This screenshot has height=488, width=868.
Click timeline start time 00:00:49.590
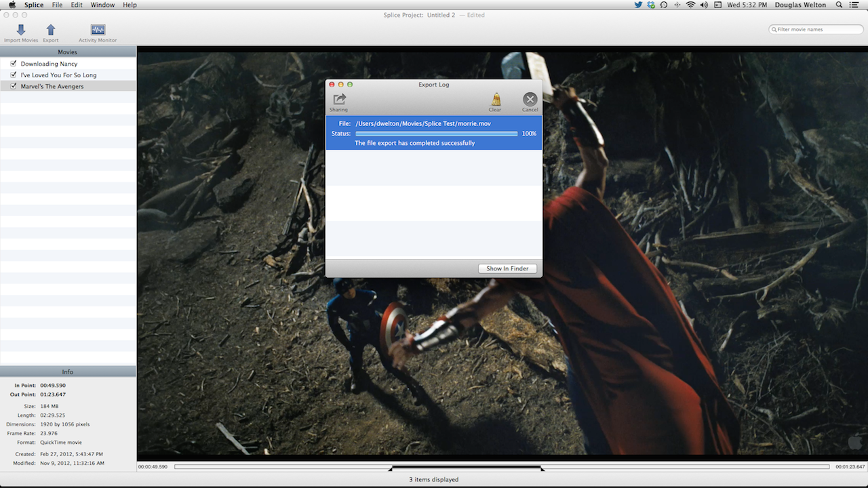pos(153,467)
